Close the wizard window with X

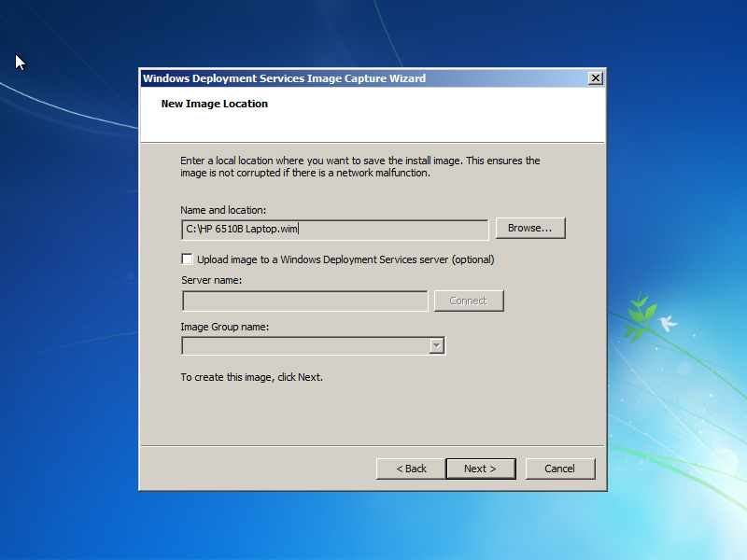(x=596, y=78)
